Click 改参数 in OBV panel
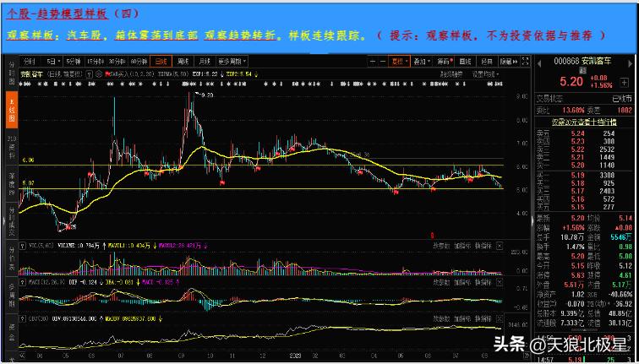This screenshot has height=364, width=639. (x=442, y=318)
